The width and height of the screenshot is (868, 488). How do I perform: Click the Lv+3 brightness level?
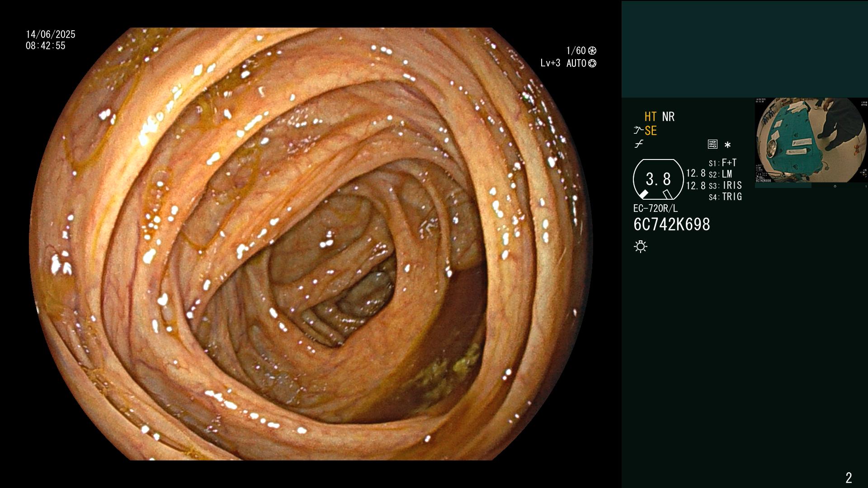(550, 63)
